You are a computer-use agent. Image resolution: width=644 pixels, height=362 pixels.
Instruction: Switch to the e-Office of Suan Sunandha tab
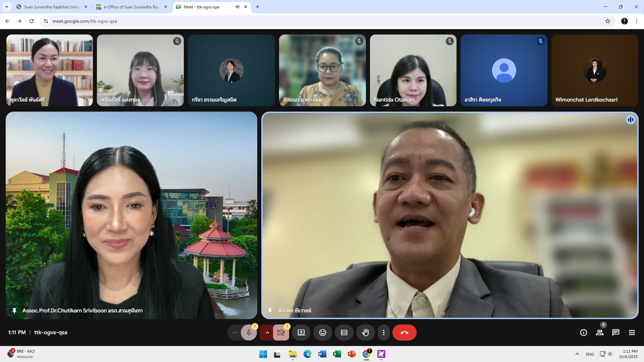click(x=131, y=7)
